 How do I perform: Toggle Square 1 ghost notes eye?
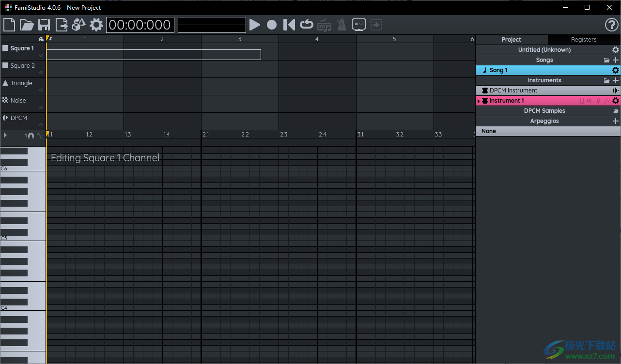tap(41, 55)
